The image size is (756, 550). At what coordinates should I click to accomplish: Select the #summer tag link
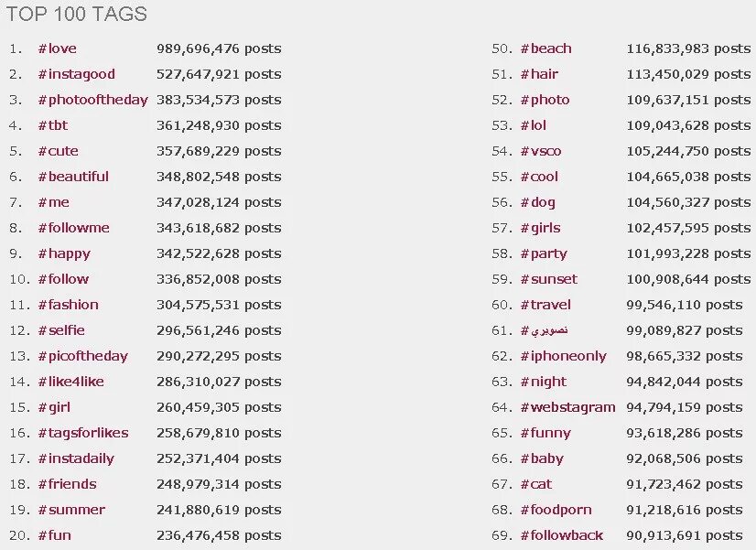(71, 510)
